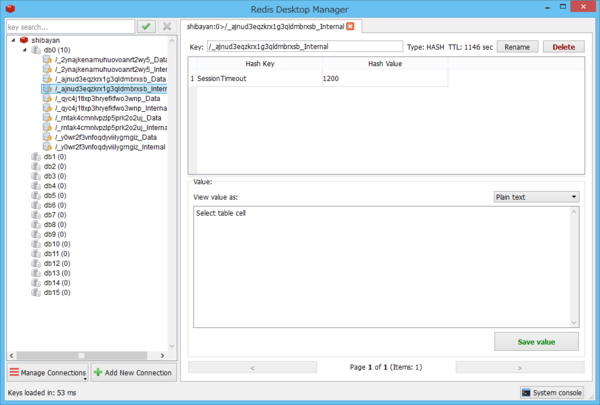Click key icon of /_y0wr2f3vnfoqdyviilygmgiz_Data
This screenshot has width=600, height=405.
click(47, 137)
